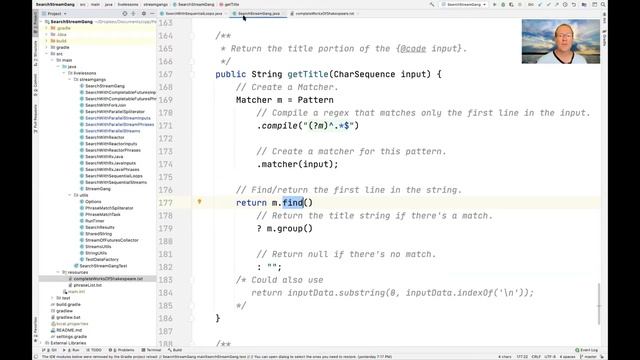The width and height of the screenshot is (640, 360).
Task: Open the Project Structure folder icon
Action: pyautogui.click(x=584, y=4)
